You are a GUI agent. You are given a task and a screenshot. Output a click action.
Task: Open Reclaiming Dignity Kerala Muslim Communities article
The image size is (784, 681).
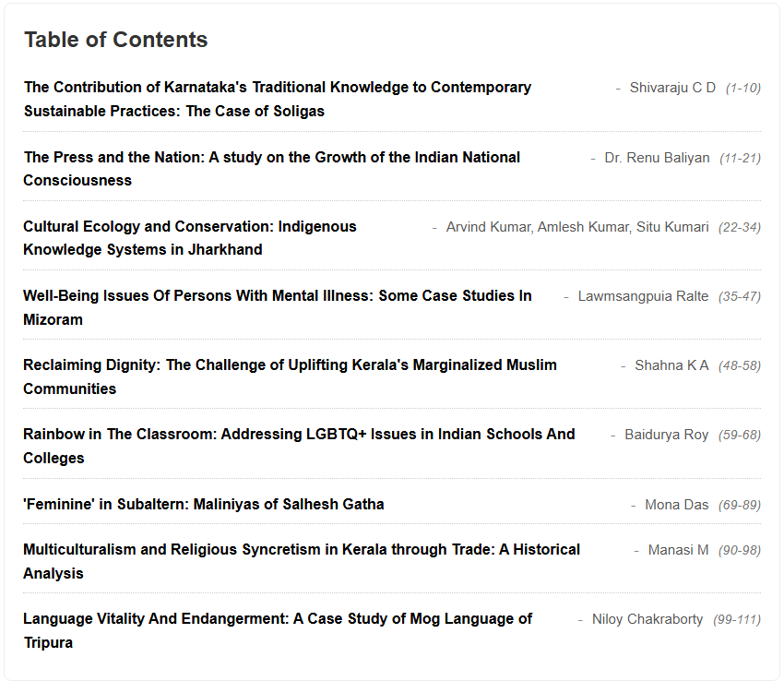pos(290,376)
